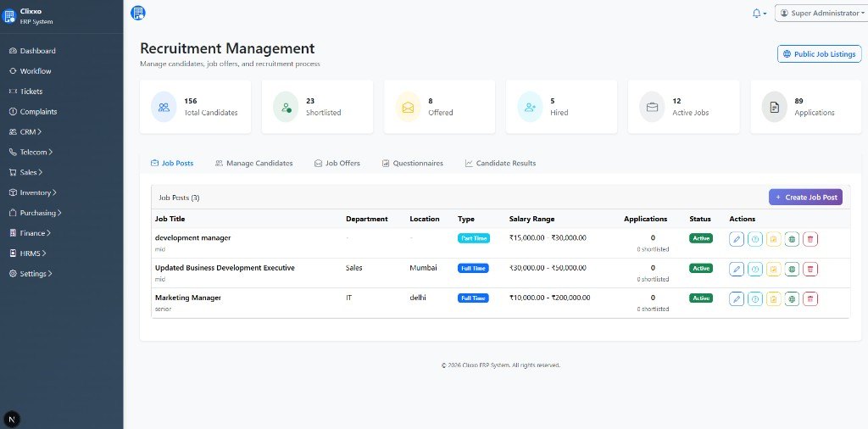Click the Total Candidates people icon
Viewport: 868px width, 429px height.
[164, 107]
